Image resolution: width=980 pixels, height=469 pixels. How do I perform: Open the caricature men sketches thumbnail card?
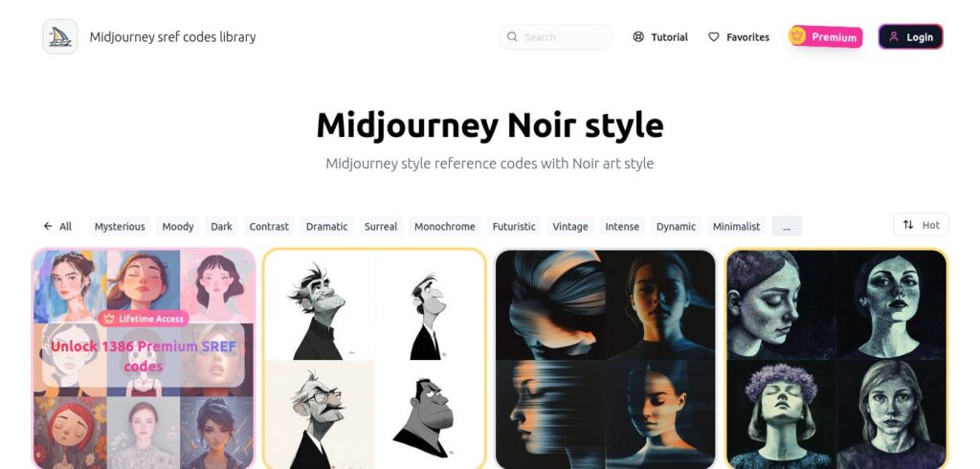click(374, 358)
